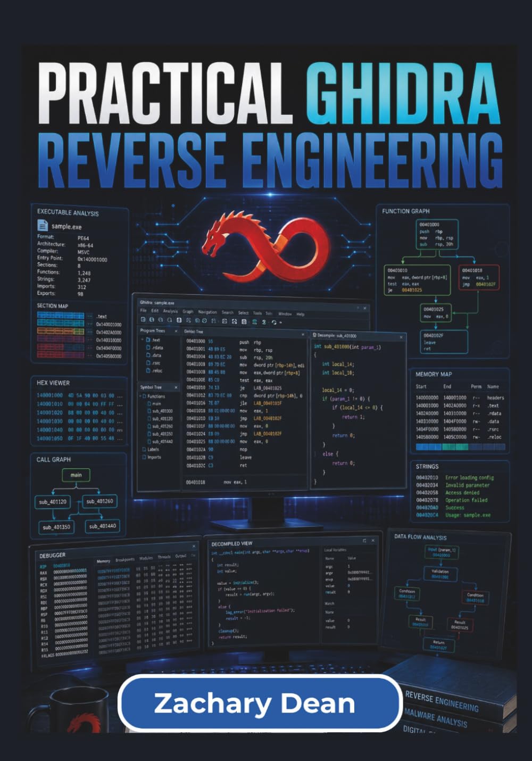Select main in the Symbol Tree
Viewport: 532px width, 761px height.
tap(156, 404)
